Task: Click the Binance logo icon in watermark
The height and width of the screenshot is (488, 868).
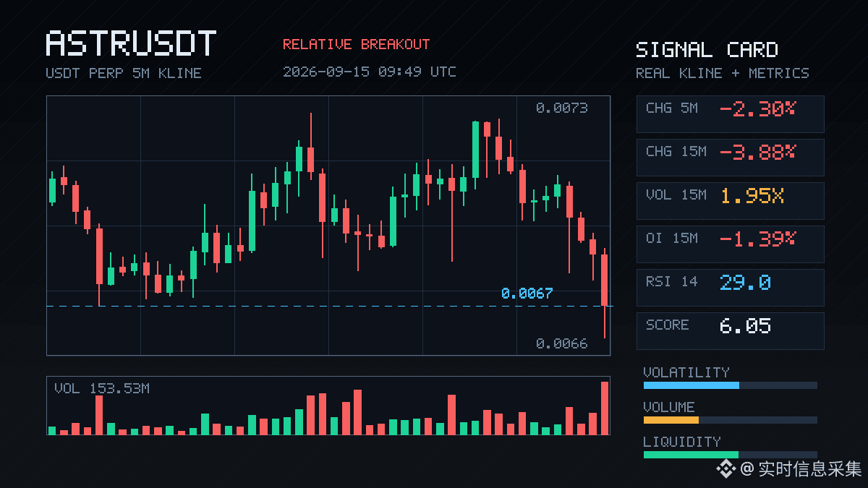Action: point(726,469)
